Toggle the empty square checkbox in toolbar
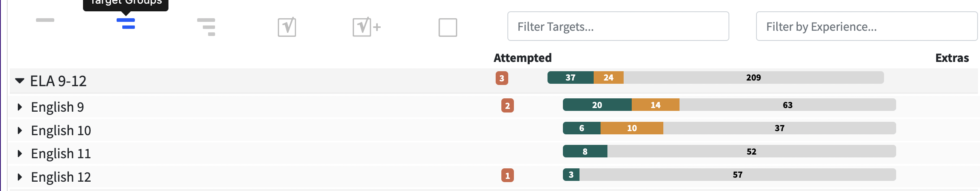980x191 pixels. coord(447,28)
